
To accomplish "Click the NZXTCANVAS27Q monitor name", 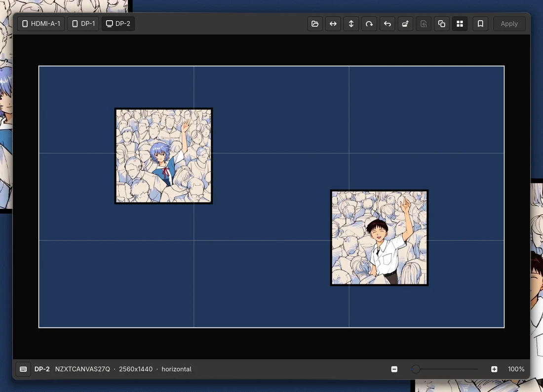I will click(82, 369).
